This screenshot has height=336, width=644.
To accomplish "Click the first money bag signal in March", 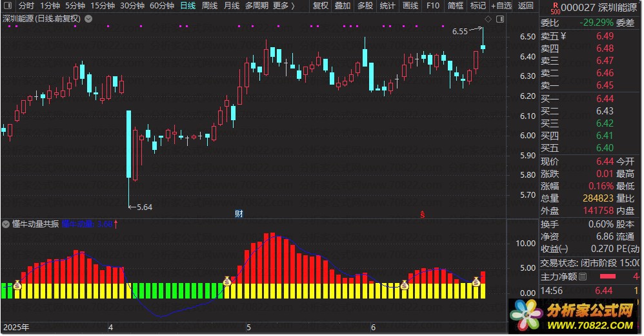I will pos(17,284).
